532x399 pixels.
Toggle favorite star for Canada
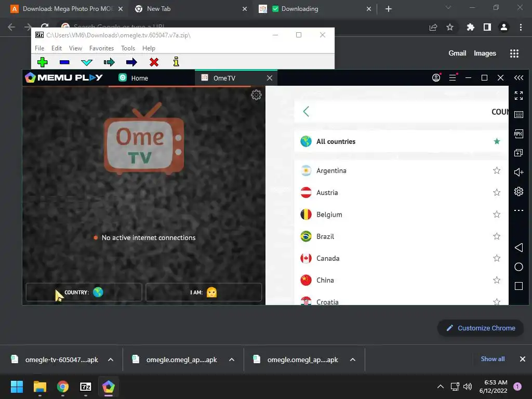click(497, 258)
